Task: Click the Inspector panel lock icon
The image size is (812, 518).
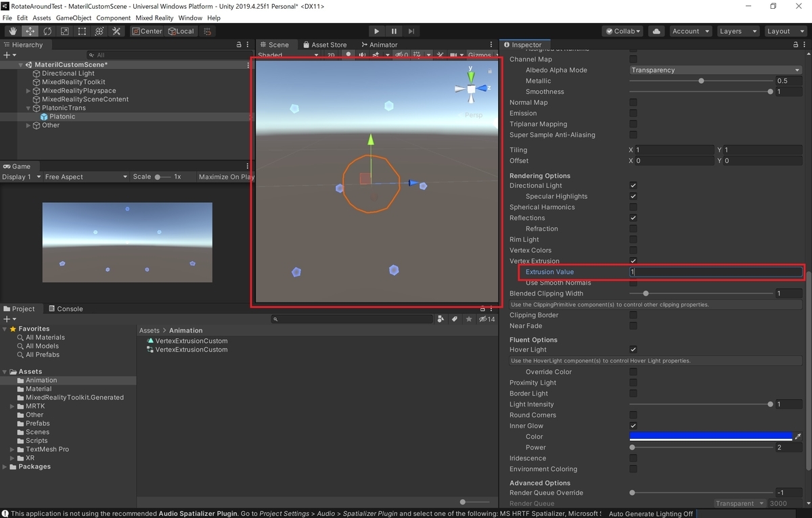Action: 795,45
